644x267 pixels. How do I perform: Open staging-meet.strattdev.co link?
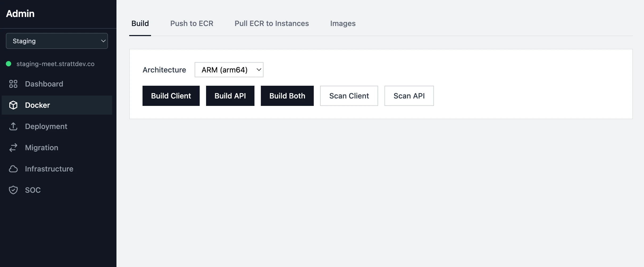coord(55,64)
